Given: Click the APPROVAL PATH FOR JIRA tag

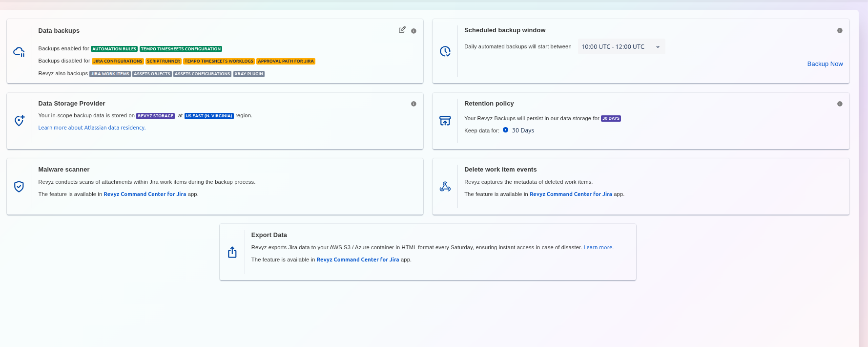Looking at the screenshot, I should [x=286, y=61].
